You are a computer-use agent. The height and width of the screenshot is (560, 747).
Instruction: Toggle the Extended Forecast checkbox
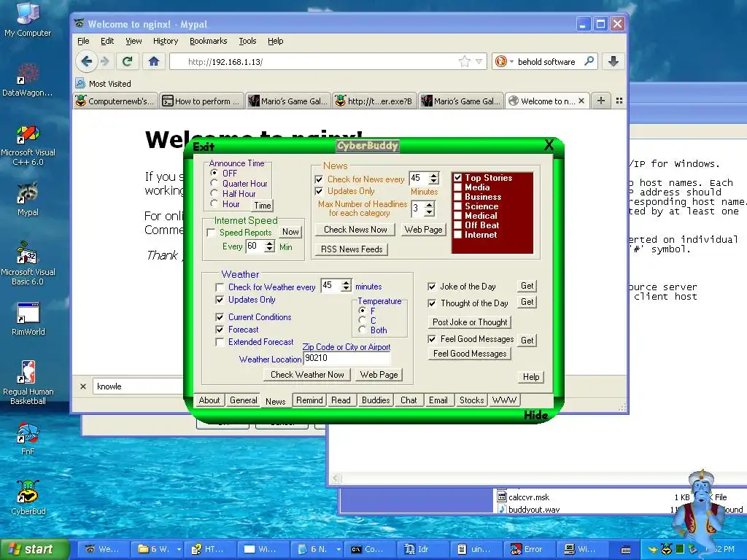pyautogui.click(x=220, y=342)
